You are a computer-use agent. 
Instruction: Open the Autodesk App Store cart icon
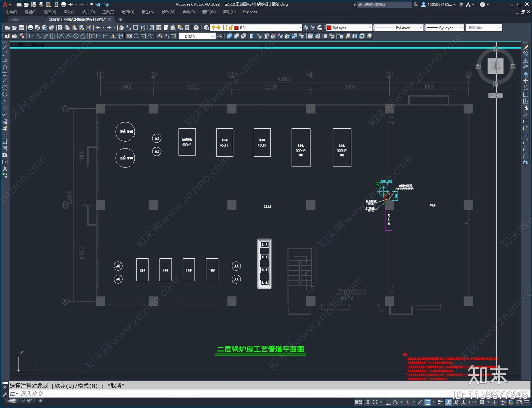click(x=461, y=5)
